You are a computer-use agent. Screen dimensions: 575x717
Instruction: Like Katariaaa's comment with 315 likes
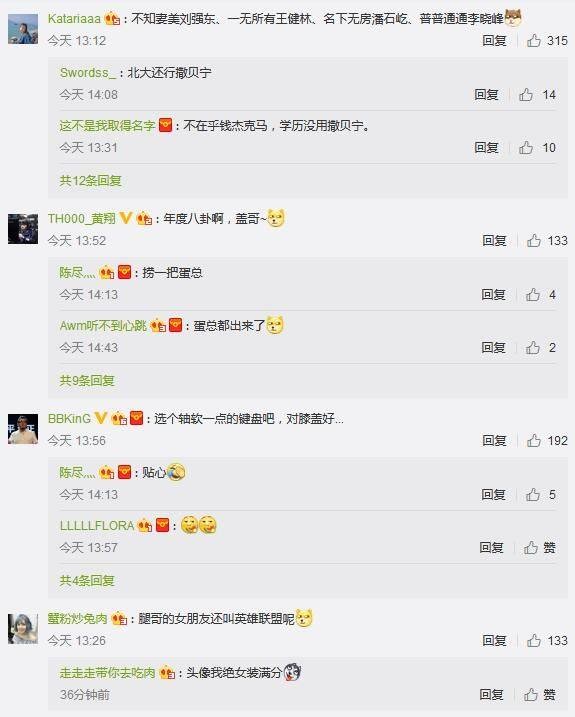coord(533,41)
